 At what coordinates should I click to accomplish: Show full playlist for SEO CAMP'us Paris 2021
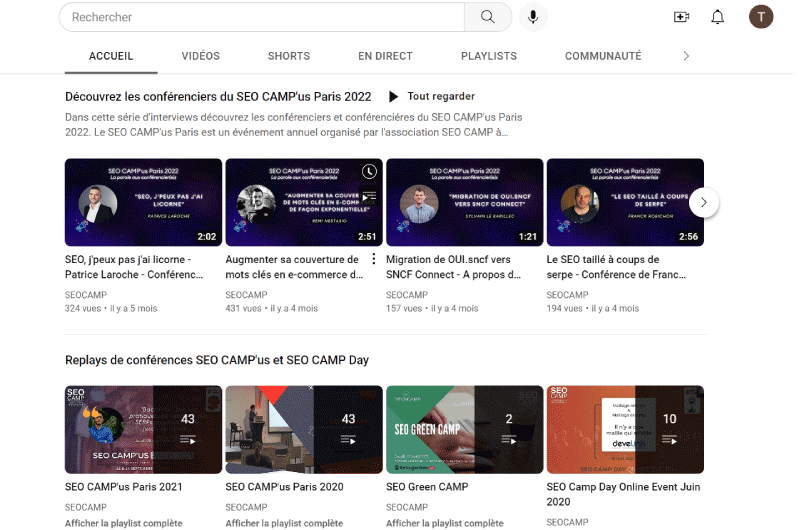tap(123, 523)
